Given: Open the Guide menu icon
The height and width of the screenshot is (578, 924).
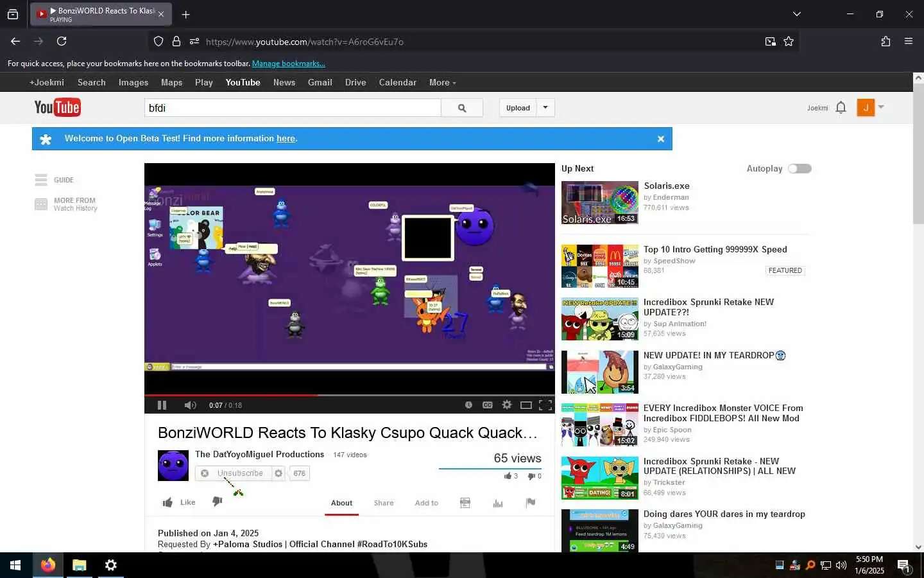Looking at the screenshot, I should (x=41, y=180).
